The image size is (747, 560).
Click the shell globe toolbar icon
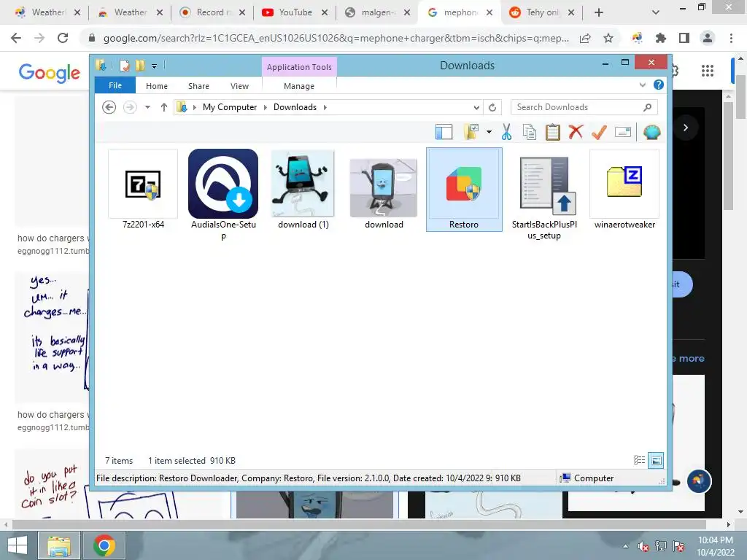[651, 132]
